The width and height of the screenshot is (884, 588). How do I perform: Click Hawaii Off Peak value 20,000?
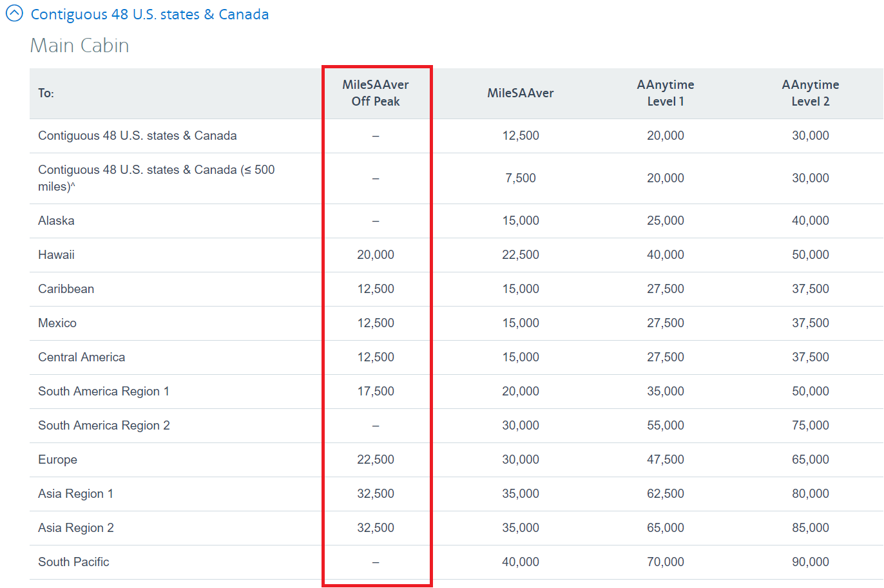pyautogui.click(x=376, y=255)
